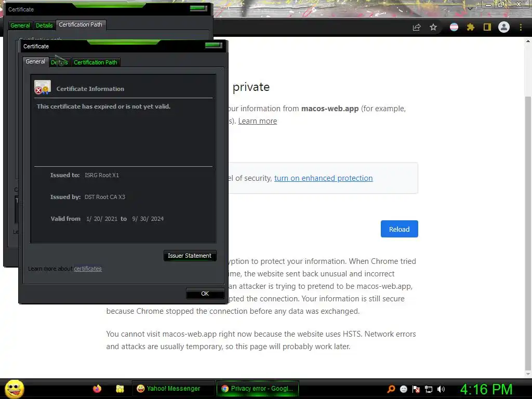Open the security flag tray icon
Image resolution: width=532 pixels, height=399 pixels.
pyautogui.click(x=416, y=389)
